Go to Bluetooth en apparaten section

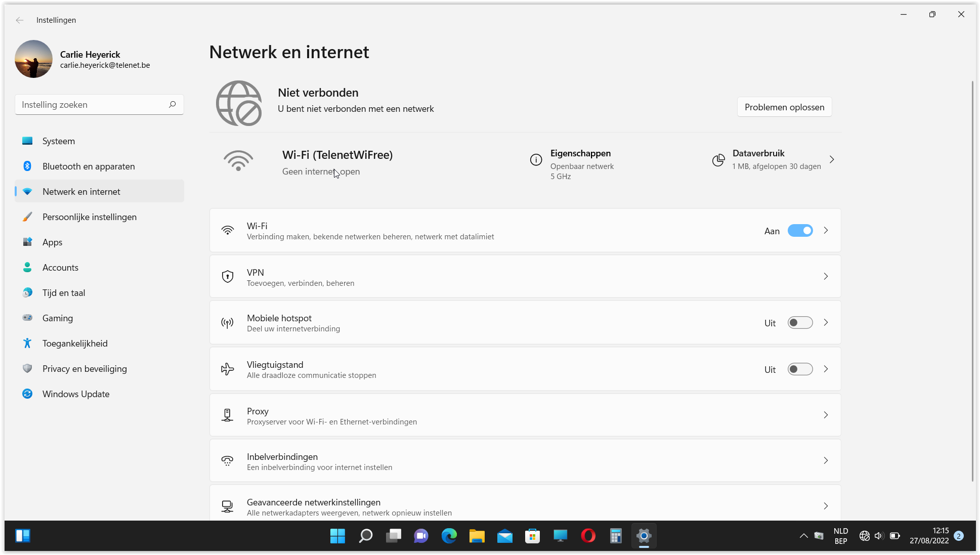click(89, 166)
